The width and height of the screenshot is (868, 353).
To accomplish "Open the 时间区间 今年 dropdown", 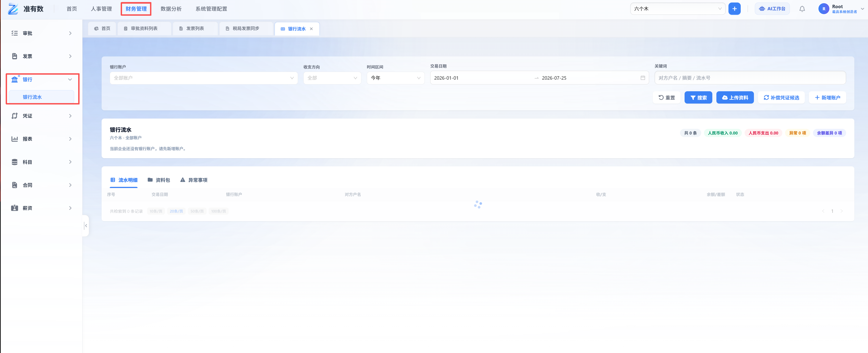I will [395, 78].
